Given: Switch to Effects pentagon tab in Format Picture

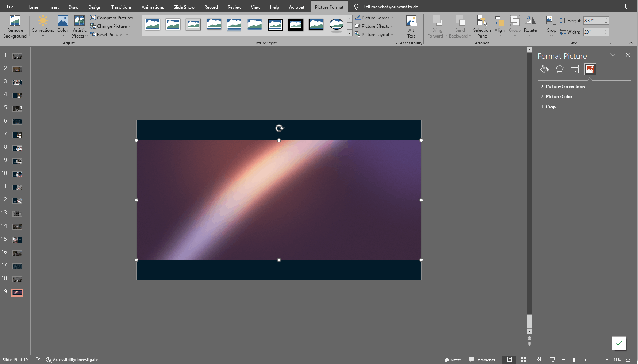Looking at the screenshot, I should pyautogui.click(x=560, y=69).
